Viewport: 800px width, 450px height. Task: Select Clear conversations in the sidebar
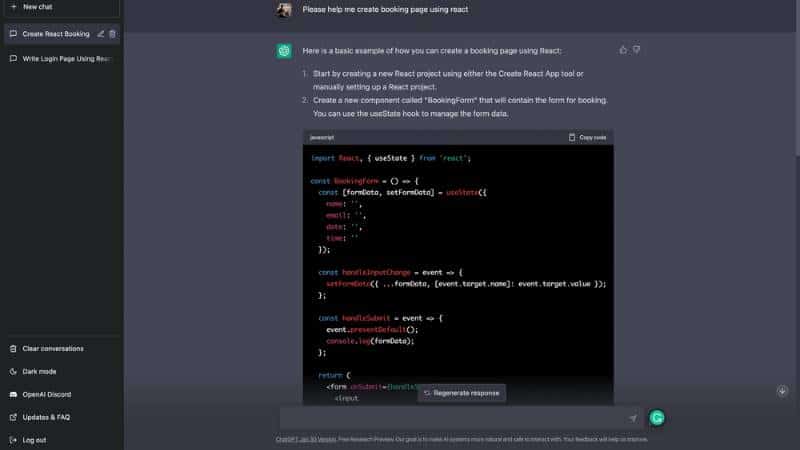point(52,348)
